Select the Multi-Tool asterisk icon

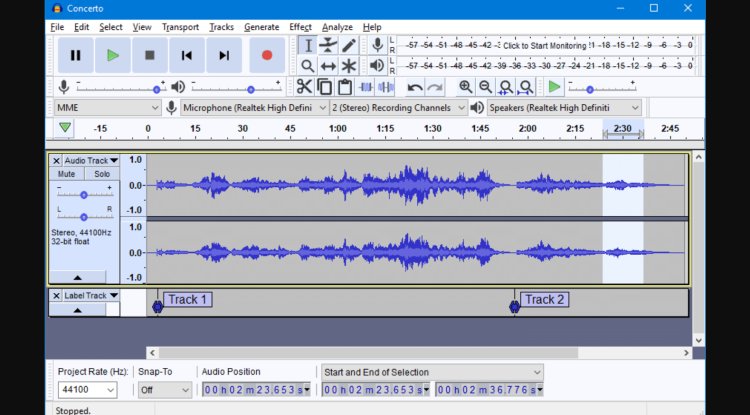[x=349, y=66]
